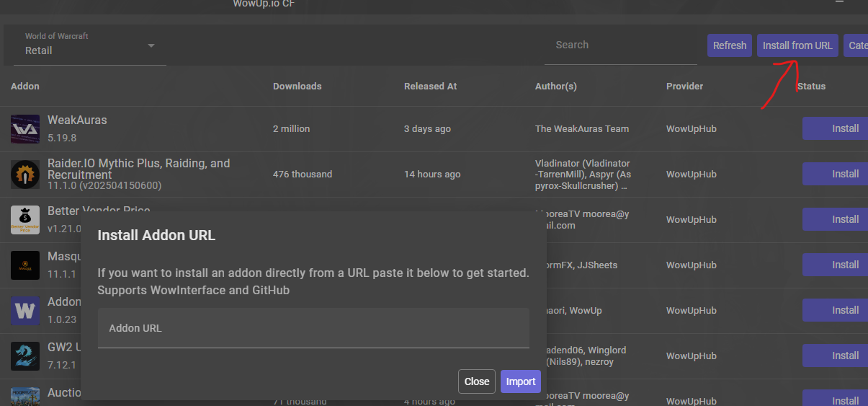The image size is (868, 406).
Task: Click the WeakAuras addon name
Action: (x=77, y=120)
